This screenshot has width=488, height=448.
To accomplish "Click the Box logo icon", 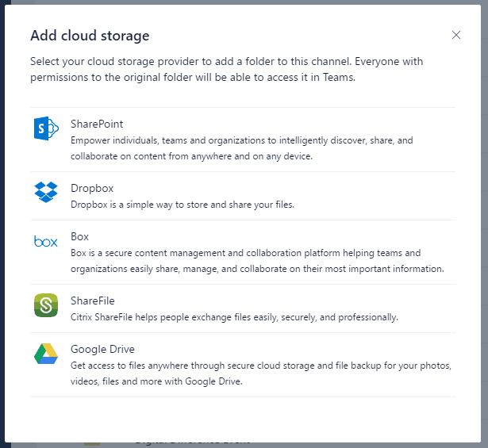I will (x=46, y=241).
